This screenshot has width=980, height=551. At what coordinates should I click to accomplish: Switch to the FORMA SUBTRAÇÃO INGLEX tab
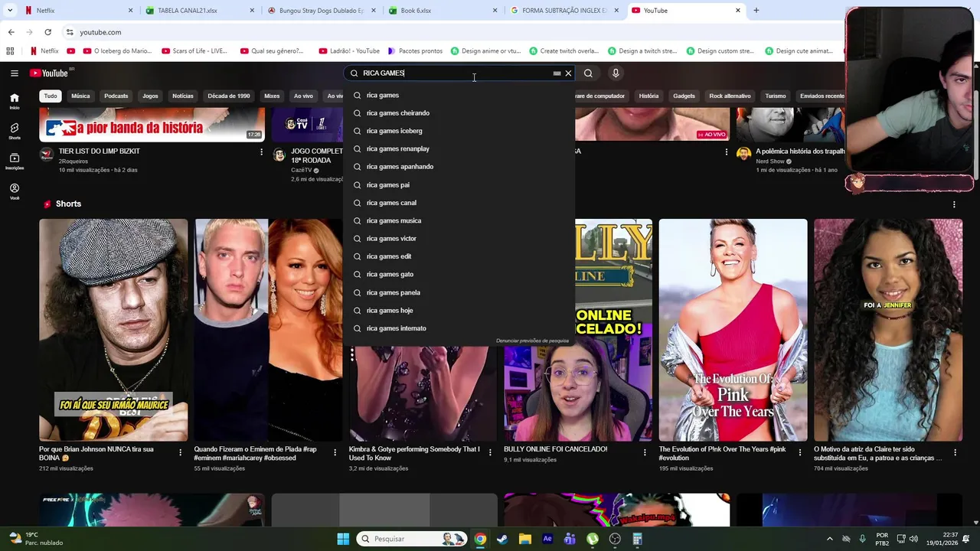click(x=563, y=11)
